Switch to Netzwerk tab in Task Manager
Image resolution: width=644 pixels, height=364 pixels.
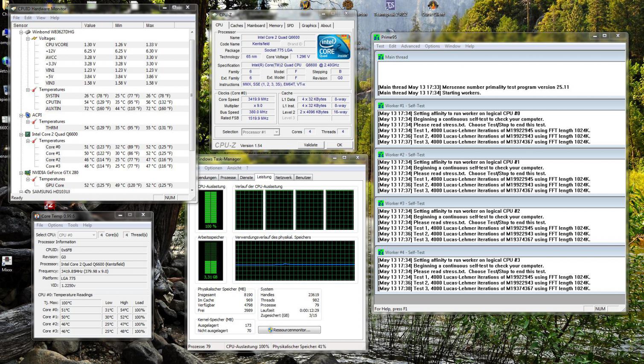[x=283, y=178]
